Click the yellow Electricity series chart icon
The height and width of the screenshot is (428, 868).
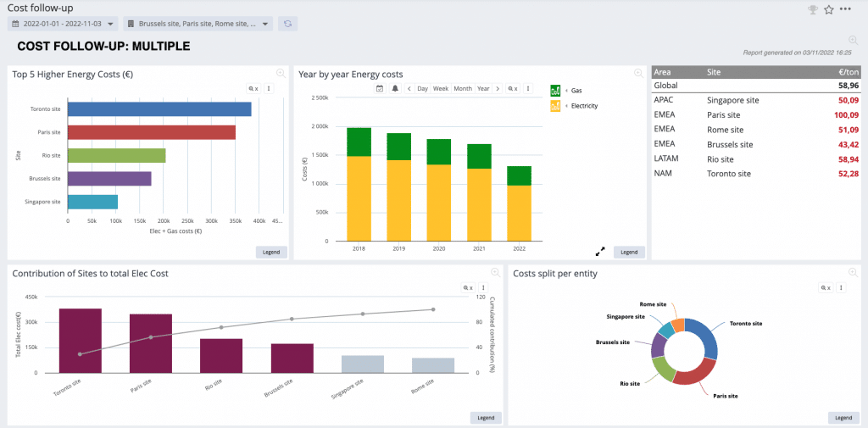point(555,106)
